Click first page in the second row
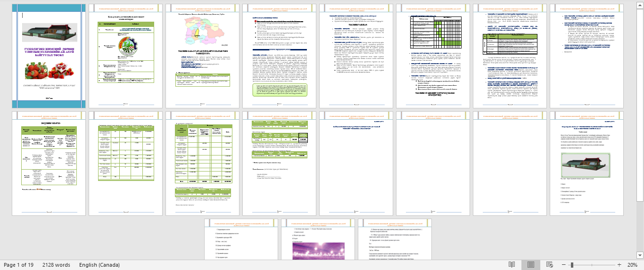644x270 pixels. click(49, 164)
